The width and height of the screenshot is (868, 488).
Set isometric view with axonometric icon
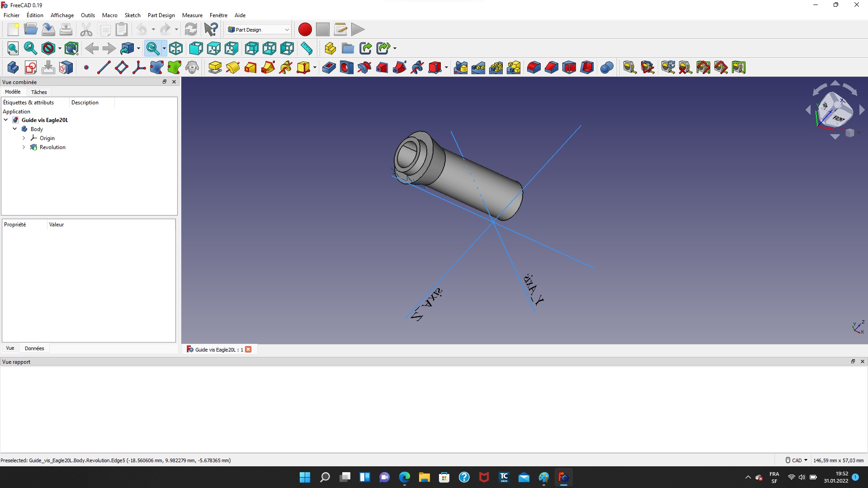[x=176, y=48]
